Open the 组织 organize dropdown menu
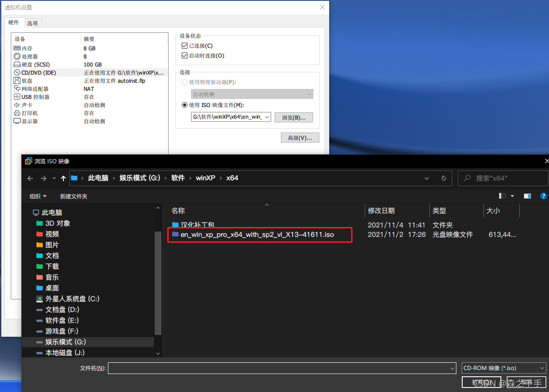This screenshot has height=392, width=549. coord(38,196)
